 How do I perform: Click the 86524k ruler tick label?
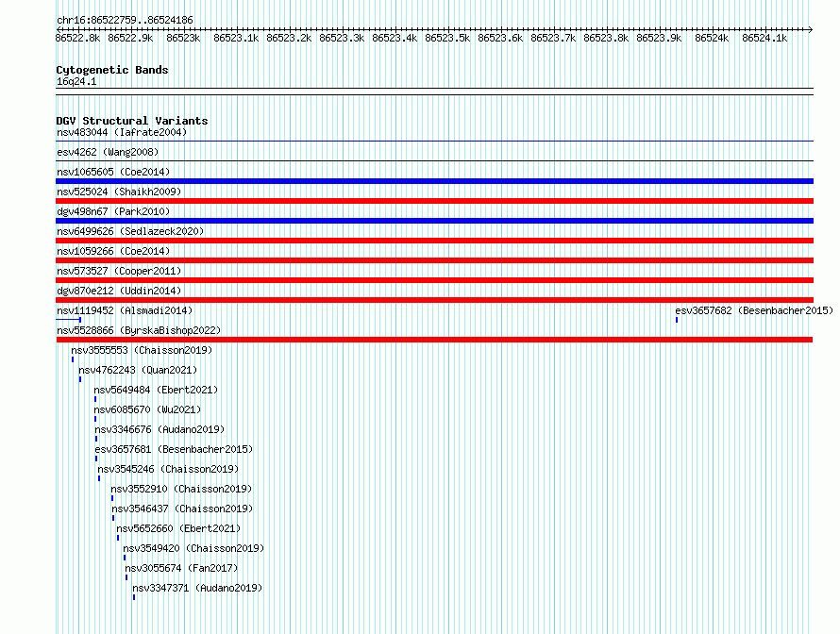712,38
